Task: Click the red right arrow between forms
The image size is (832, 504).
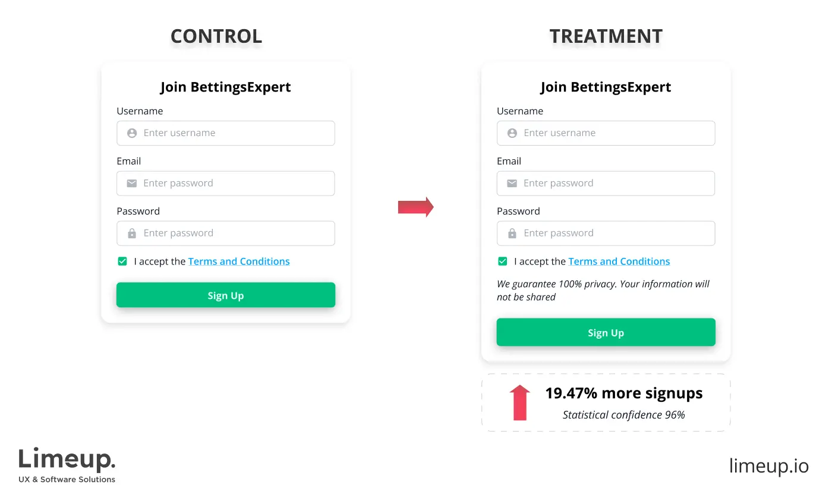Action: 415,207
